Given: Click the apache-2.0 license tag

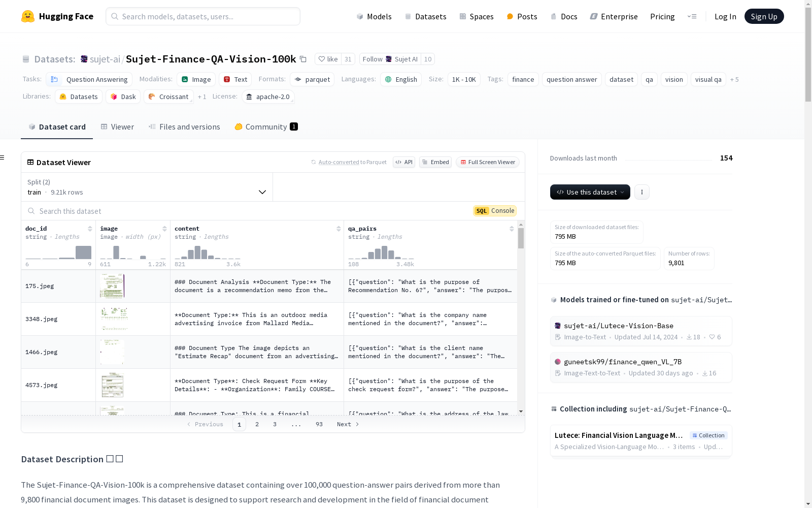Looking at the screenshot, I should tap(268, 97).
